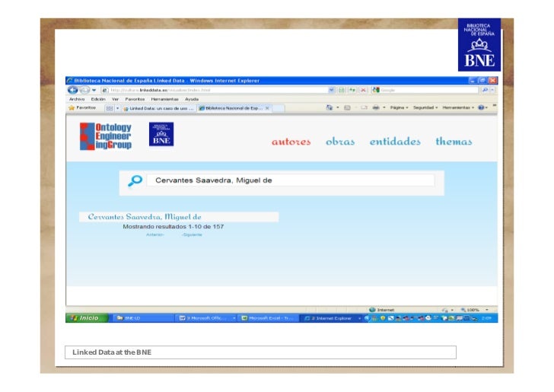This screenshot has height=392, width=554.
Task: Click the Feeds icon in the command bar
Action: 347,107
